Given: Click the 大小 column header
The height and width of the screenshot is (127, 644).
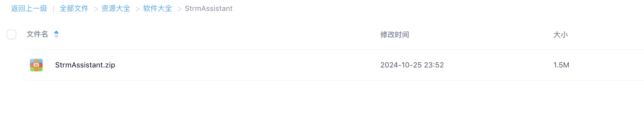Looking at the screenshot, I should [561, 35].
